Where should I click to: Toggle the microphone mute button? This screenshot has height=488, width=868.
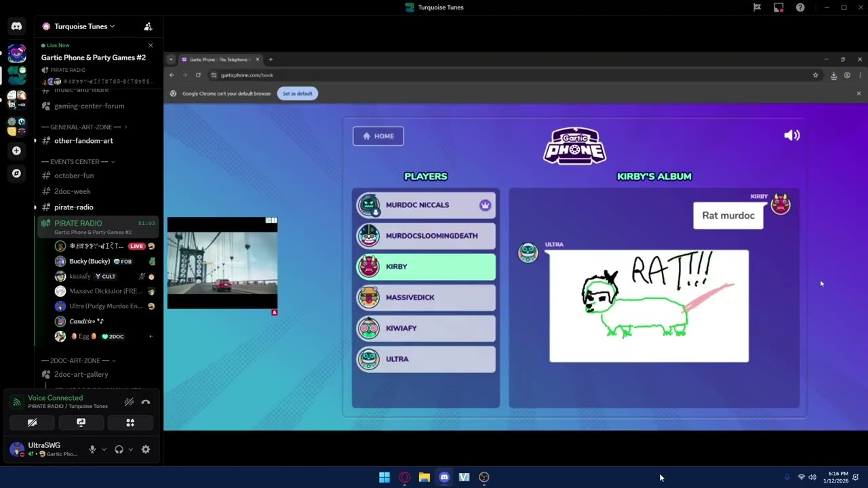93,449
